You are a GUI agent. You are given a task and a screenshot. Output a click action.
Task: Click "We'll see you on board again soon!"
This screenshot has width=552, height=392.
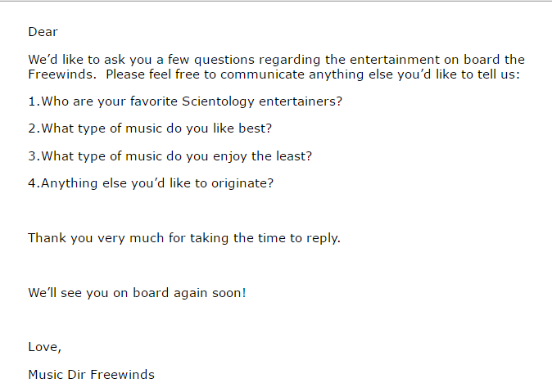click(137, 293)
